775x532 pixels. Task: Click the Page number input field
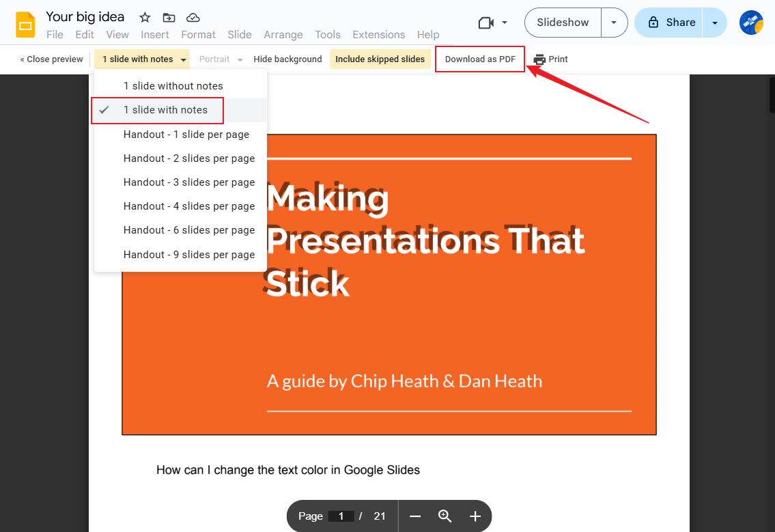tap(342, 516)
